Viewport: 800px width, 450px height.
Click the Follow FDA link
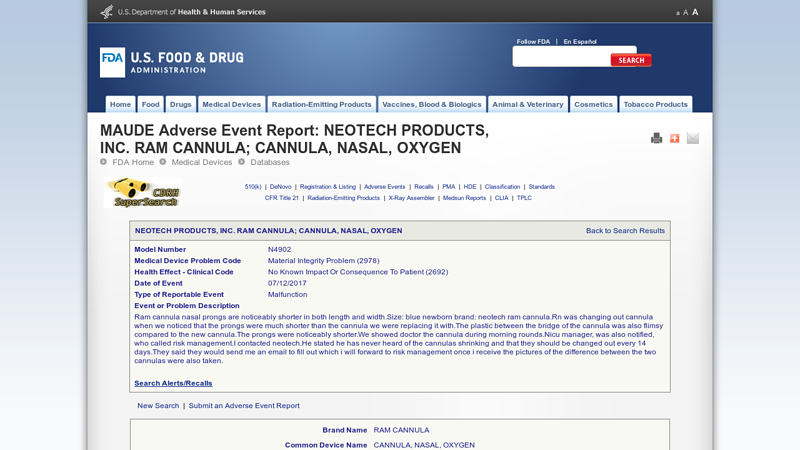tap(533, 42)
